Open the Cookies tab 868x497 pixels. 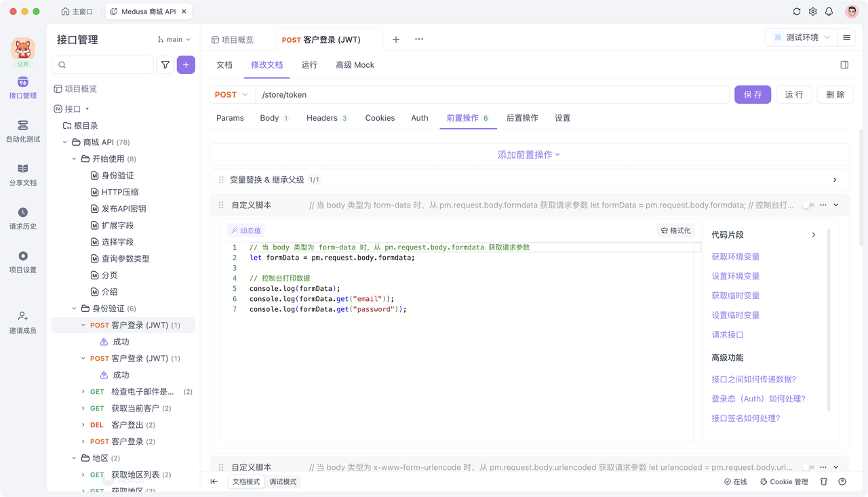[x=380, y=118]
